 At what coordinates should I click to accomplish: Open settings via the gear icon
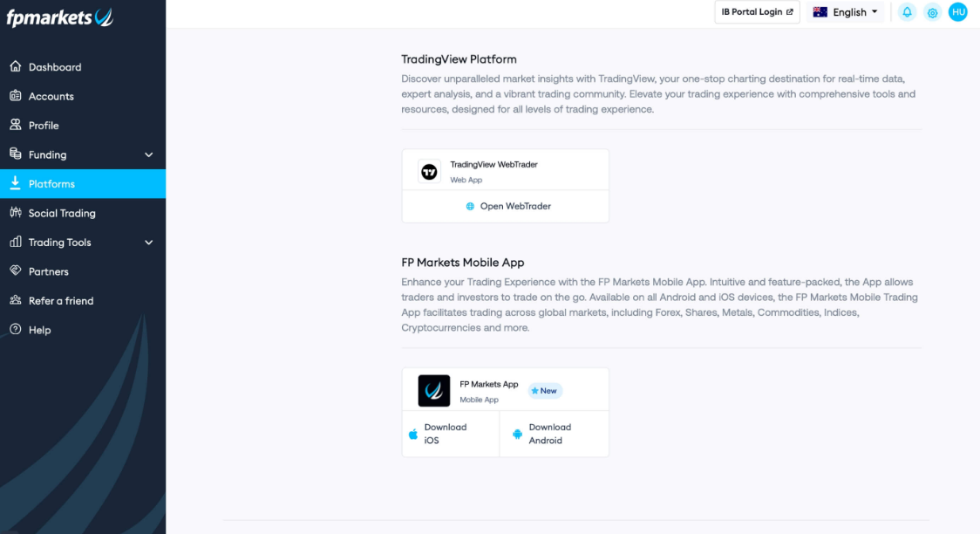(x=933, y=12)
